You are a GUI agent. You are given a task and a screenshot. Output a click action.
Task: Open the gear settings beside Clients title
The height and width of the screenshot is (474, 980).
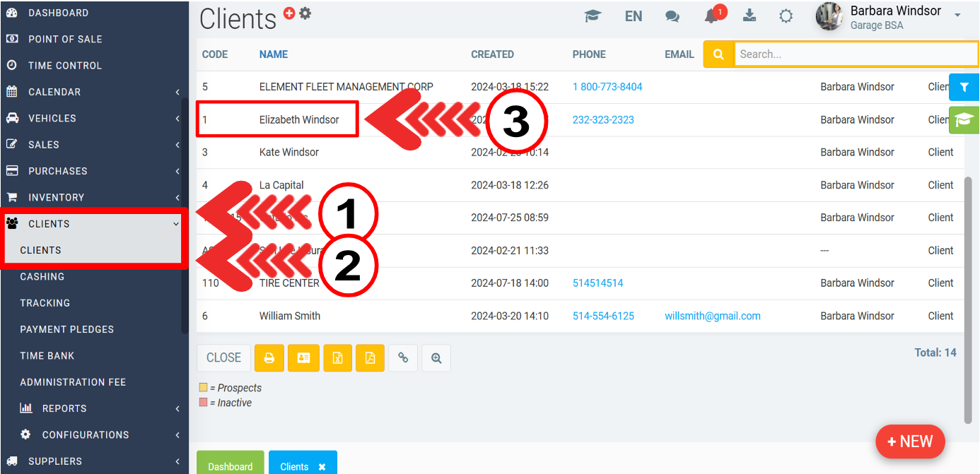[305, 13]
